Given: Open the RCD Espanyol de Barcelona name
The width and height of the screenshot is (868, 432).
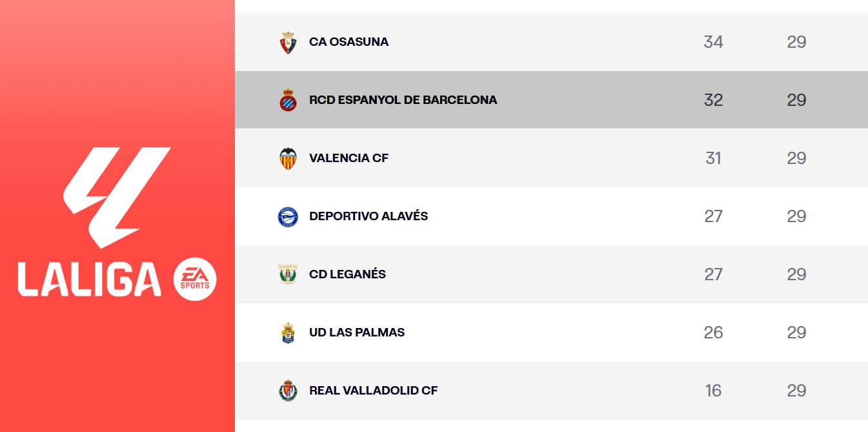Looking at the screenshot, I should tap(403, 100).
